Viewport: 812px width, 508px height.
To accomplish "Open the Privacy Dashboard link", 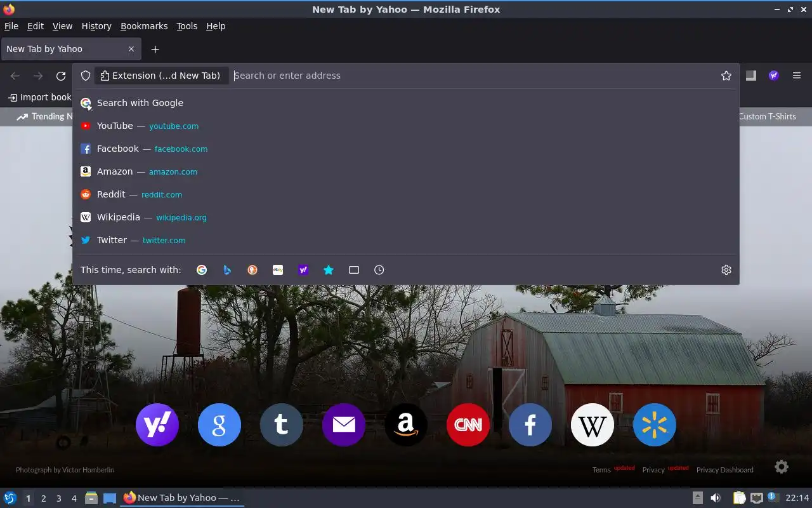I will (x=725, y=470).
